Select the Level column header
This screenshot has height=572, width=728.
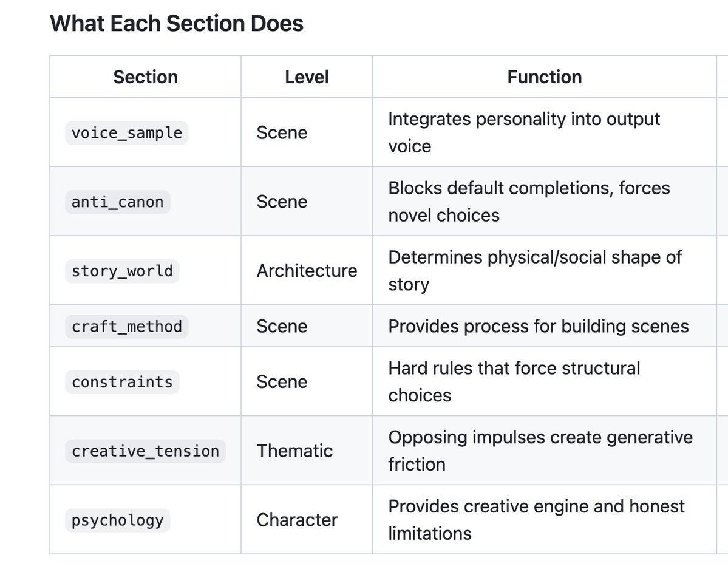click(x=307, y=77)
